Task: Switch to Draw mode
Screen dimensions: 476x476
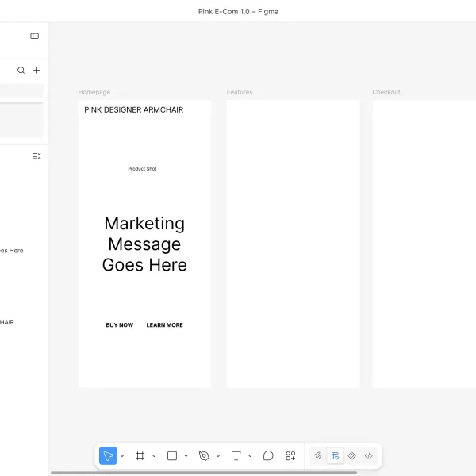Action: click(318, 455)
